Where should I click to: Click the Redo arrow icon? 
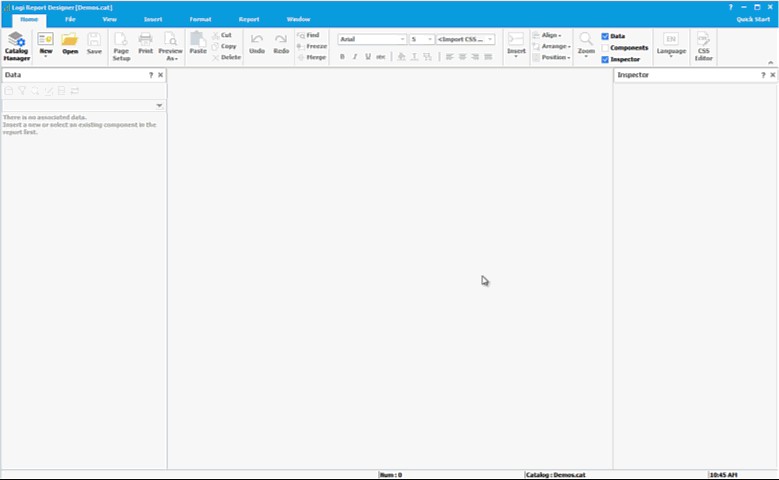click(281, 44)
